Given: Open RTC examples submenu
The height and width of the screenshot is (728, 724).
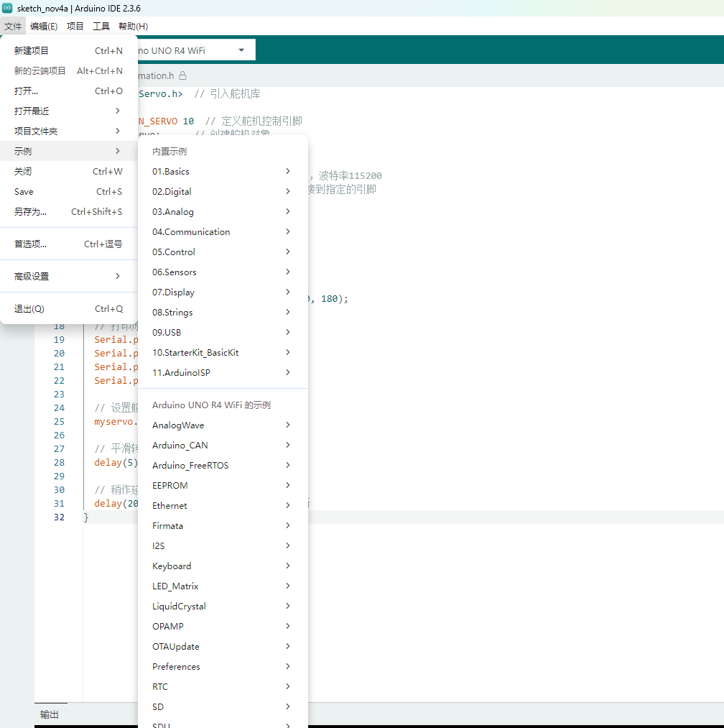Looking at the screenshot, I should (x=223, y=687).
